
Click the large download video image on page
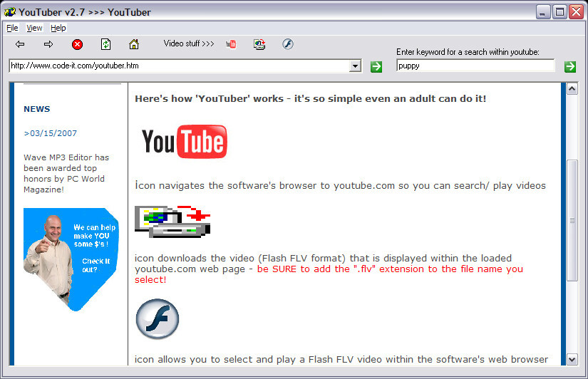(172, 221)
